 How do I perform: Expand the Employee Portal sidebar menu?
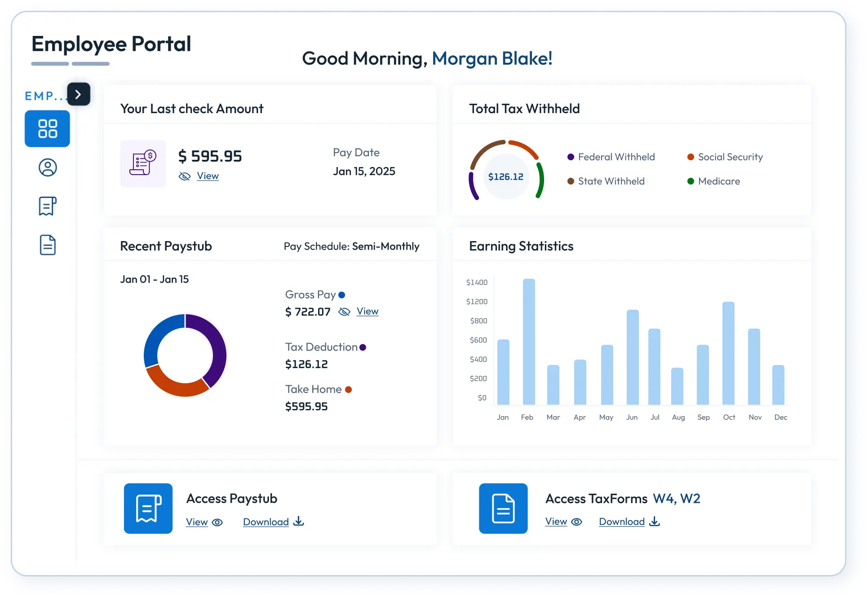(79, 94)
